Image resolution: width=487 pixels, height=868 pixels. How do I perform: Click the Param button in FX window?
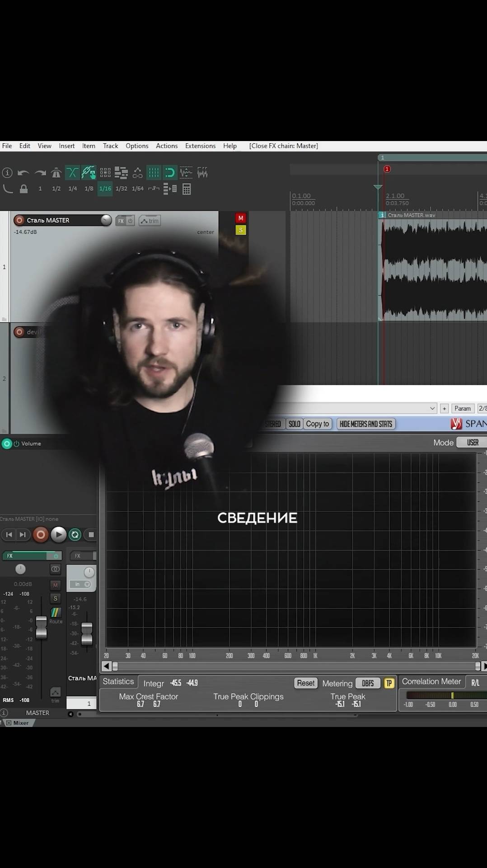pos(463,408)
